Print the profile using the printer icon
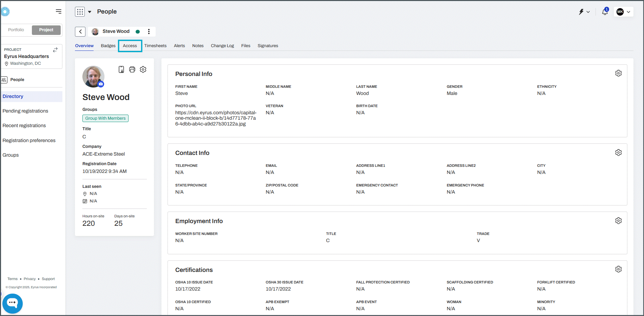Viewport: 644px width, 316px height. tap(132, 70)
